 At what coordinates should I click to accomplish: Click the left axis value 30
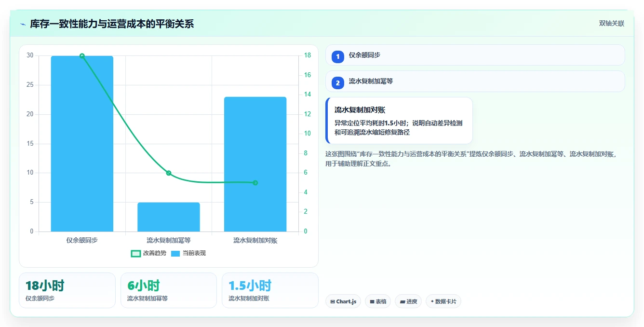click(x=30, y=55)
